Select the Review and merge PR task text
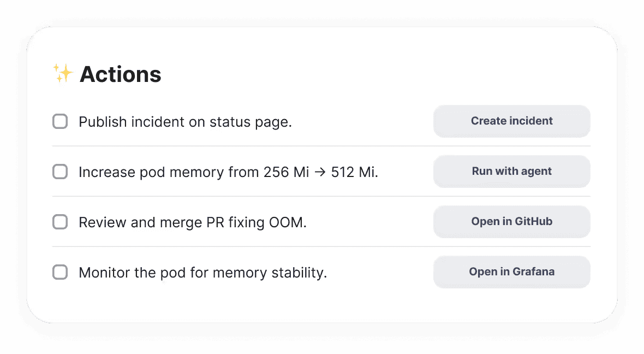Viewport: 644px width, 354px height. click(193, 222)
